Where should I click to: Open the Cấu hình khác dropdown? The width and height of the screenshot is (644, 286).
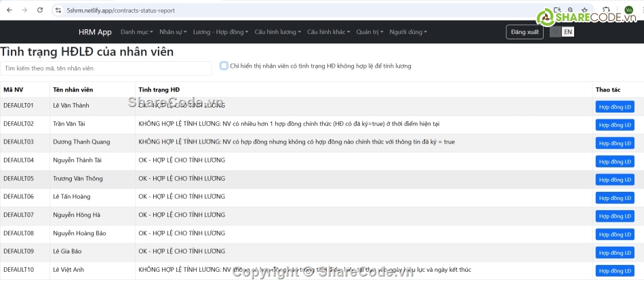(329, 32)
